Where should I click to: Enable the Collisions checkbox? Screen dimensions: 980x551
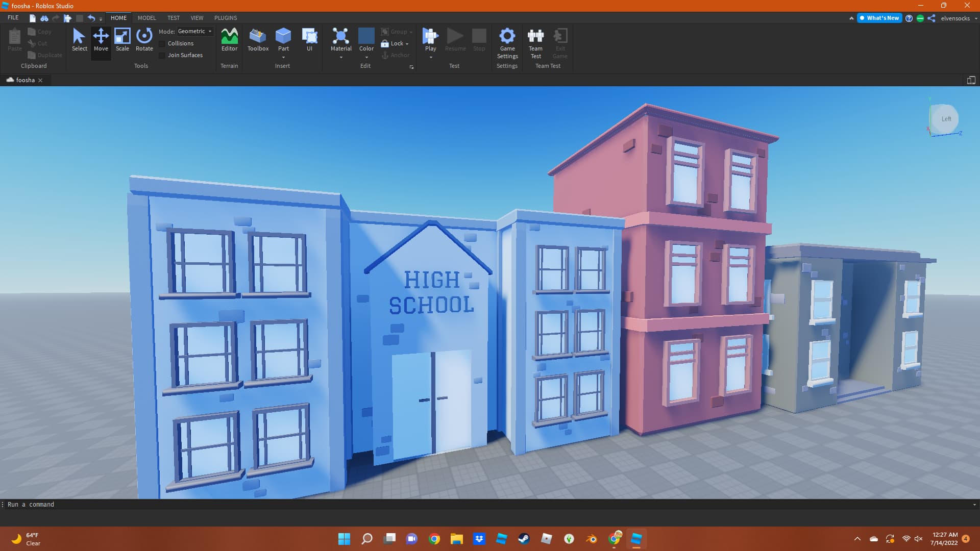(x=162, y=43)
